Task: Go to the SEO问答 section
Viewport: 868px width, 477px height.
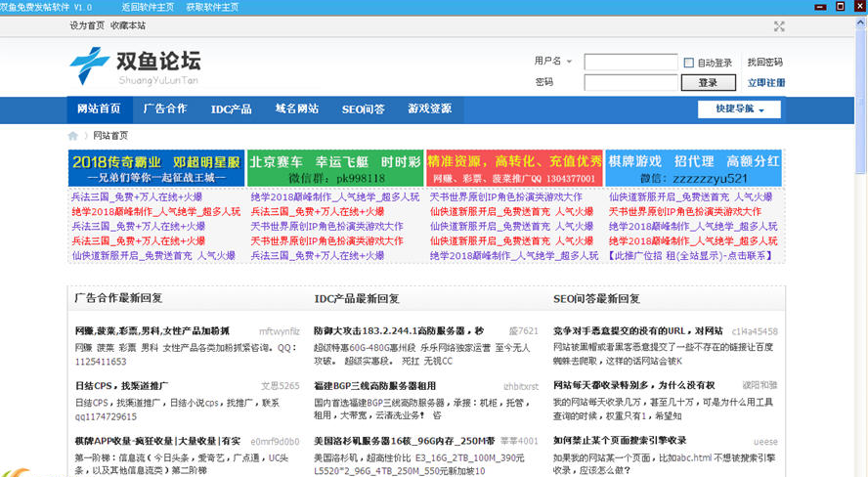Action: [363, 108]
